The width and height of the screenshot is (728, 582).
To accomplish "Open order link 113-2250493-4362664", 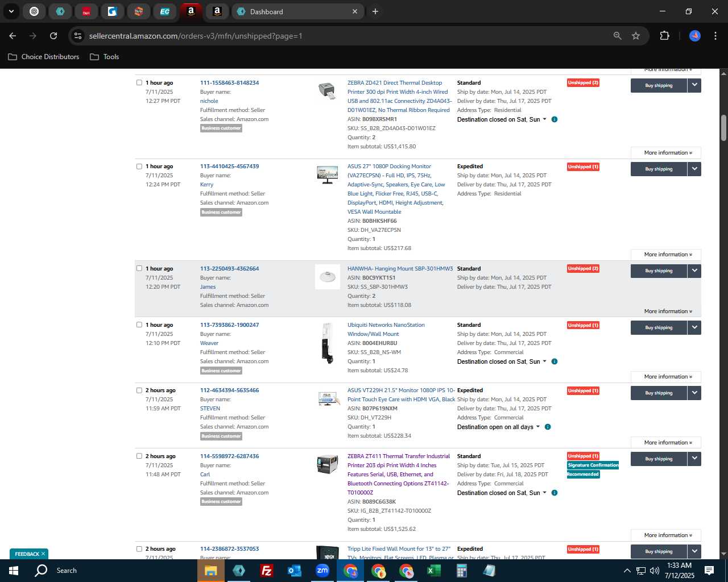I will 229,268.
